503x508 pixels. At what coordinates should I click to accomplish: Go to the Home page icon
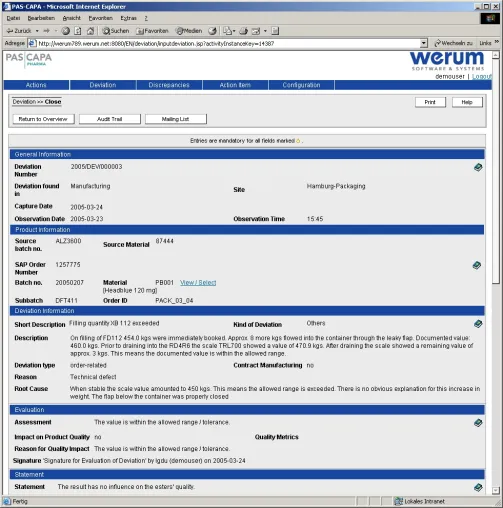coord(90,31)
